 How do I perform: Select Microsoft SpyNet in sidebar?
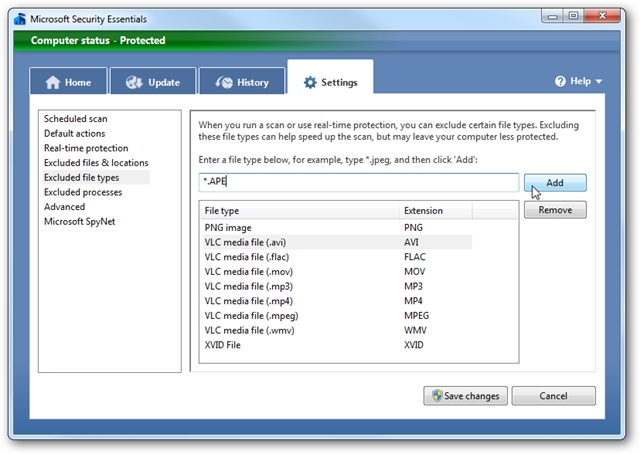(x=80, y=221)
